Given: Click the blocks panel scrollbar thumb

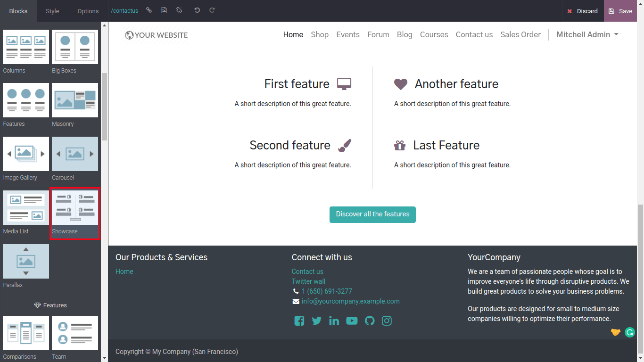Looking at the screenshot, I should 105,107.
